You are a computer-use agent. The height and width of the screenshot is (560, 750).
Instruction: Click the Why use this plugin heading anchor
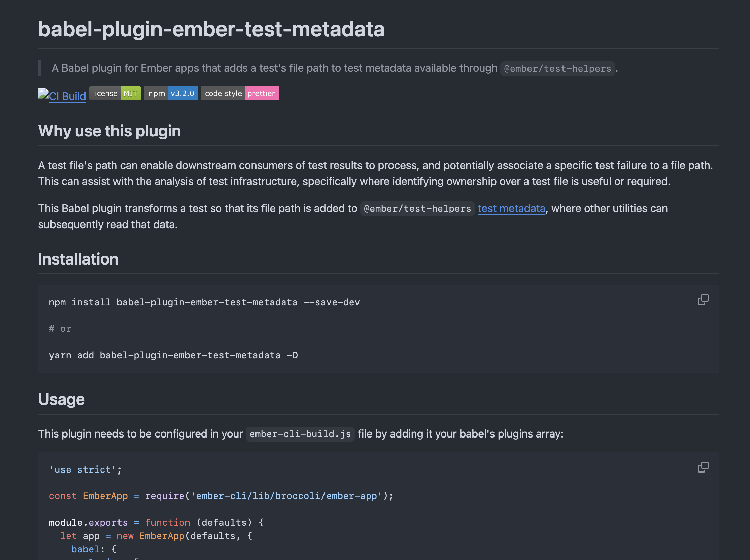109,131
